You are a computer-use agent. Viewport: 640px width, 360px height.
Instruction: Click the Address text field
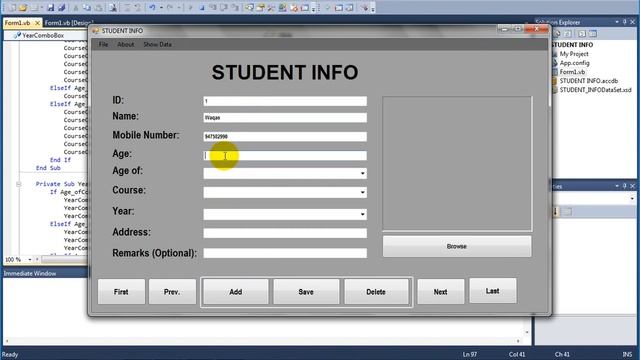tap(285, 233)
